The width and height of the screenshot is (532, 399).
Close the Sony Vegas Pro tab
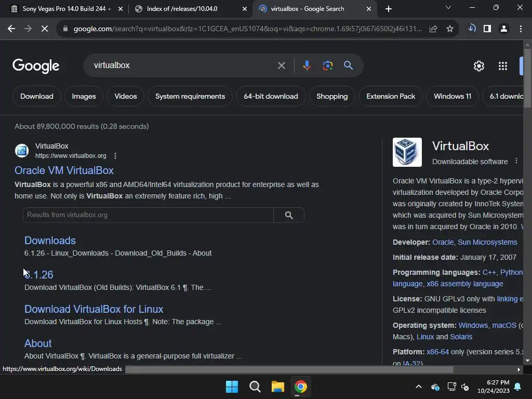point(121,9)
